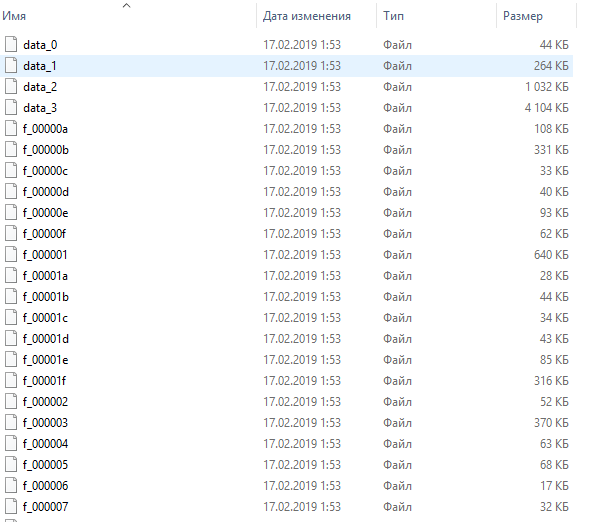Click the f_000003 file icon
The width and height of the screenshot is (607, 522).
click(x=12, y=423)
